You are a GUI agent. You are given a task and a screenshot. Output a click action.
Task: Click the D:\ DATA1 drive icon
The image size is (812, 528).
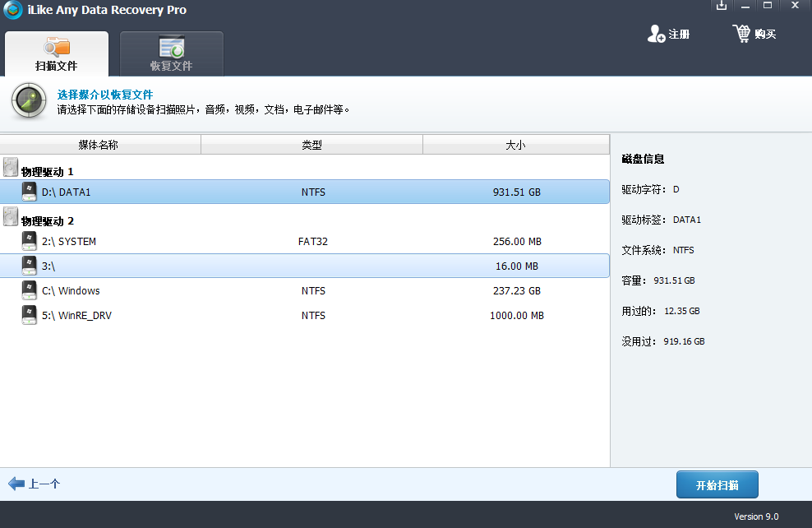(30, 192)
